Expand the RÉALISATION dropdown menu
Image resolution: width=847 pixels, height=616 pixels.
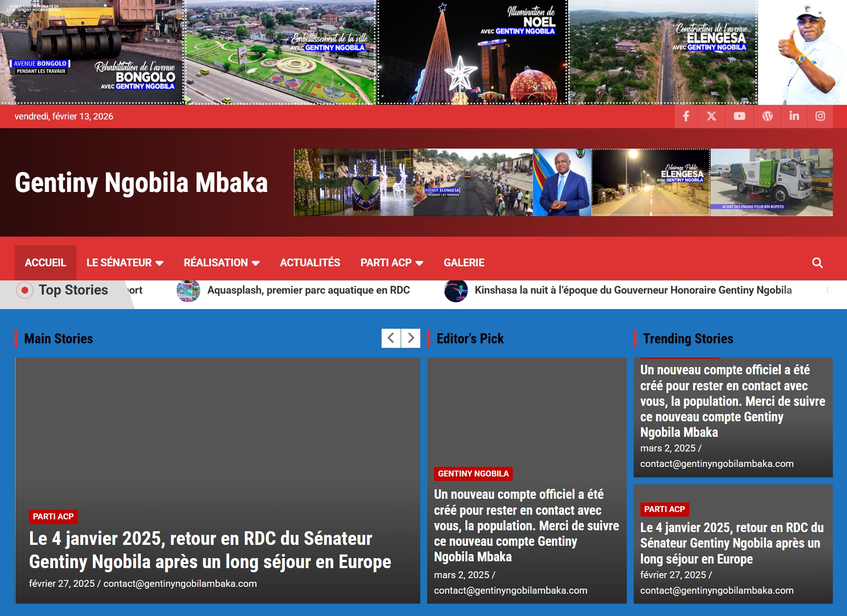pos(221,263)
